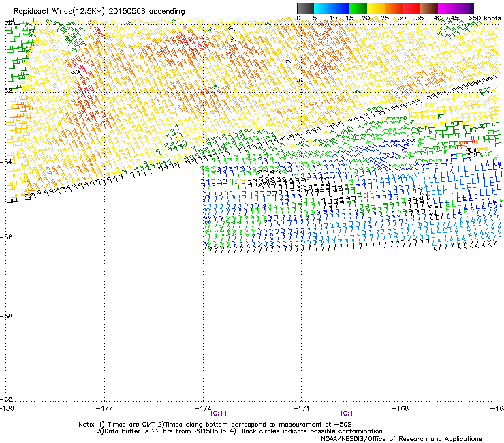
Task: Click the -180 longitude axis label
Action: click(7, 408)
